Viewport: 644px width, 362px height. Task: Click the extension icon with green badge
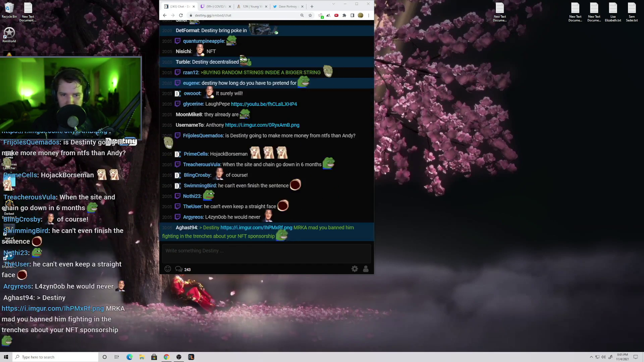321,16
